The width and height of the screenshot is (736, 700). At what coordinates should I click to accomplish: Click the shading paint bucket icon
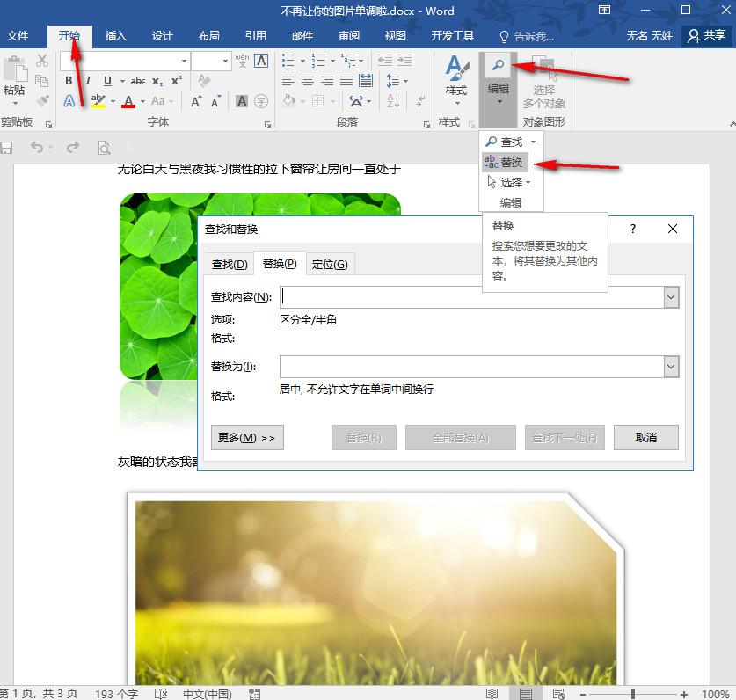coord(289,101)
